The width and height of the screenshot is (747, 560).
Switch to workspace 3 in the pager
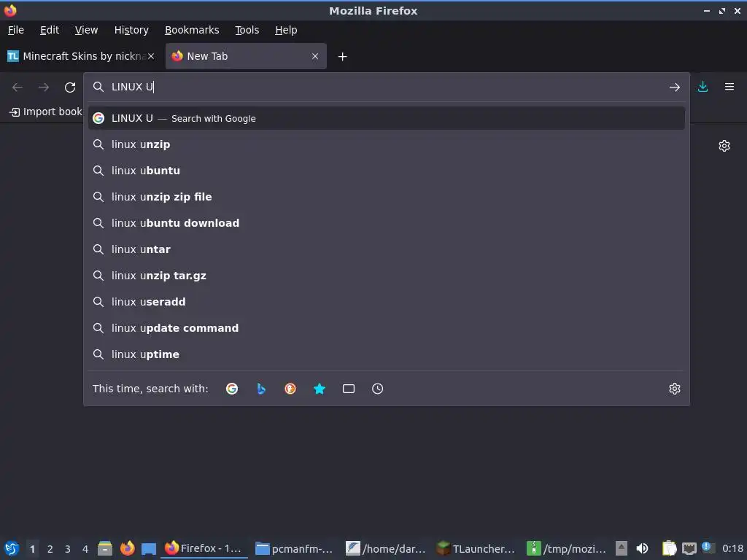68,549
